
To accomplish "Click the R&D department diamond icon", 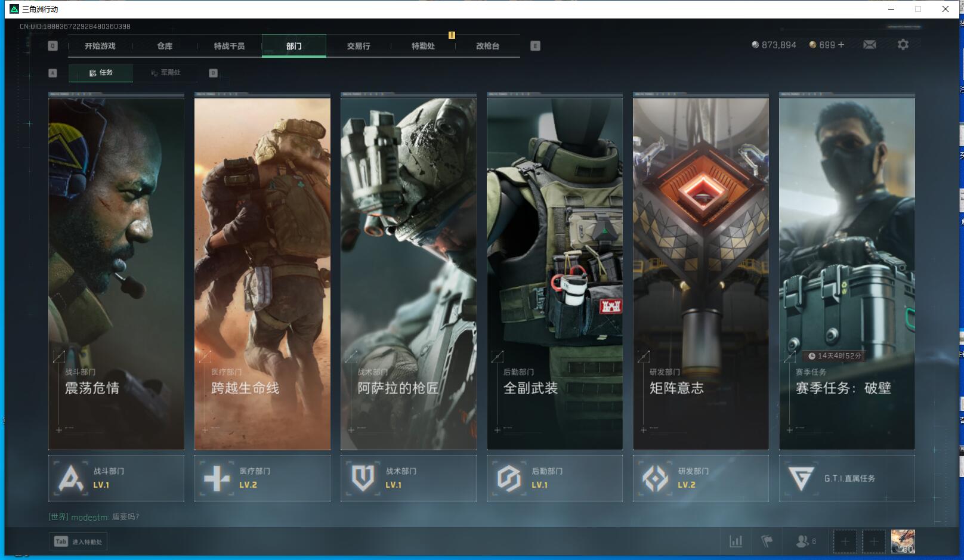I will pyautogui.click(x=655, y=478).
